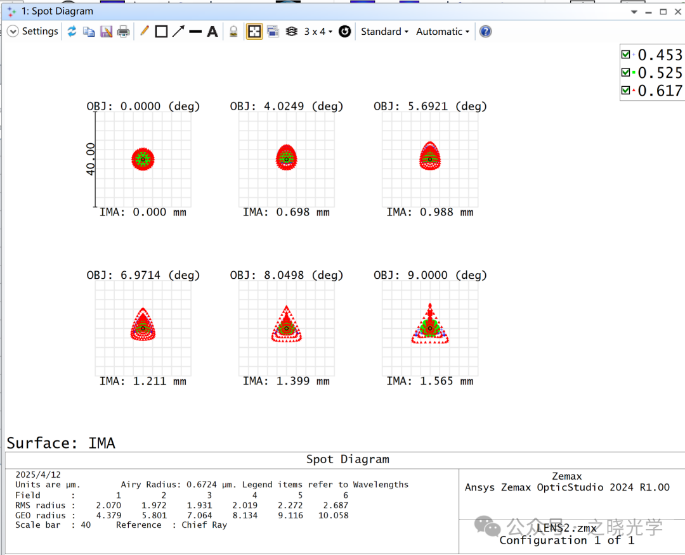
Task: Select the pencil annotation tool
Action: [144, 32]
